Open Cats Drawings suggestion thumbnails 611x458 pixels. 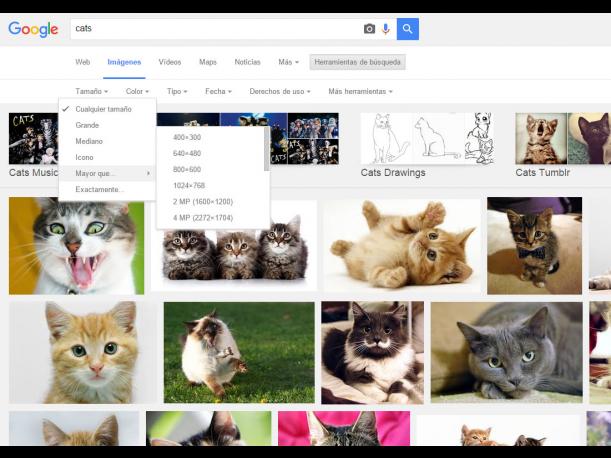[x=427, y=138]
